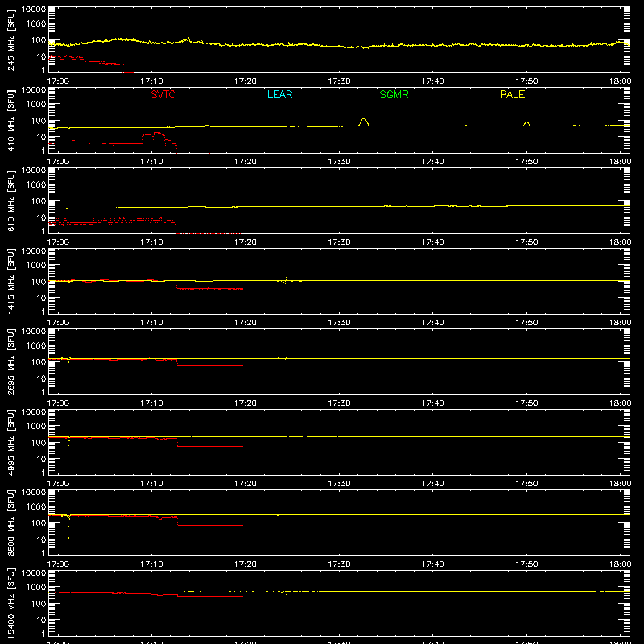Click the small 17:50 peak in 410 MHz plot
This screenshot has height=644, width=644.
[526, 124]
